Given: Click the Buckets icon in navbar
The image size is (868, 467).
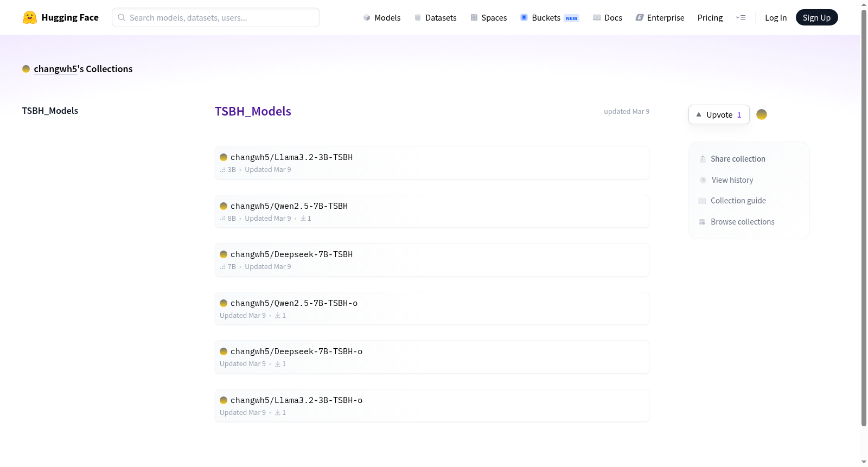Looking at the screenshot, I should [524, 17].
